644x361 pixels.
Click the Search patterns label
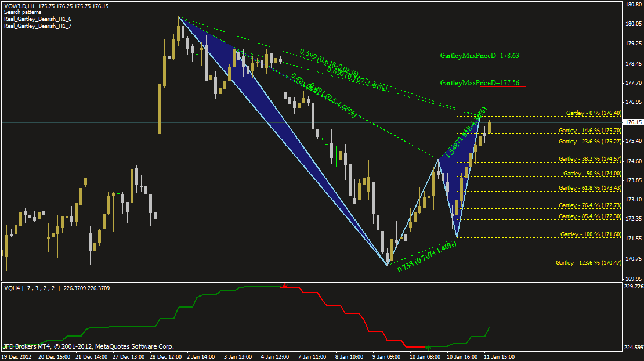click(23, 12)
